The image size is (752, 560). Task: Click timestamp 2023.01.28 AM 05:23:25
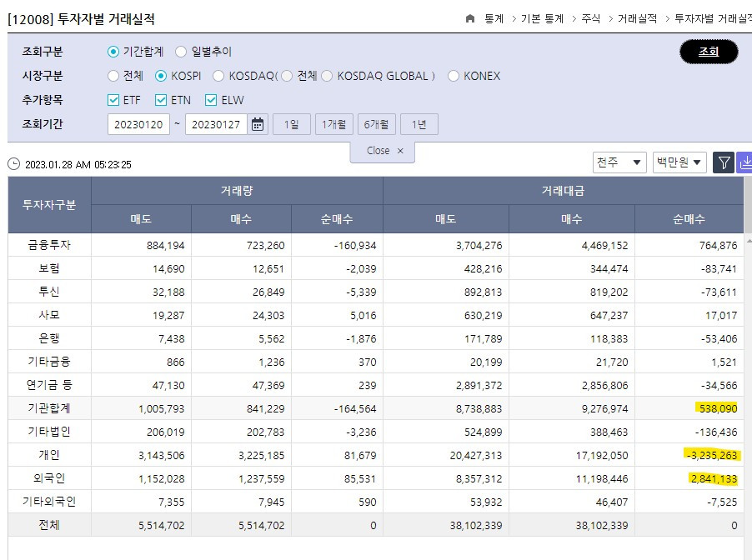click(78, 164)
